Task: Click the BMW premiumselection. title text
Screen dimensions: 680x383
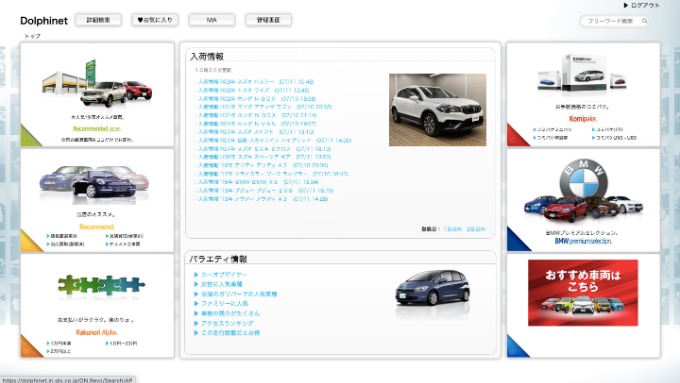Action: coord(583,241)
